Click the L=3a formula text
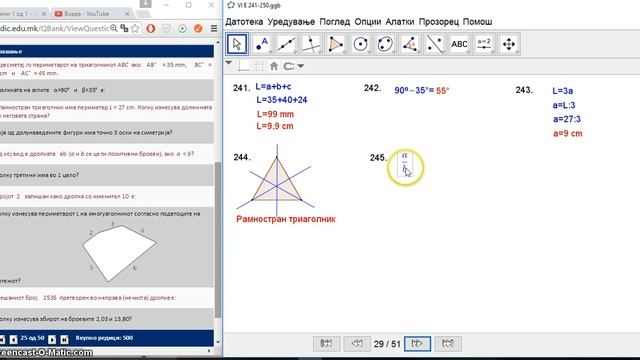640x360 pixels. (x=562, y=91)
